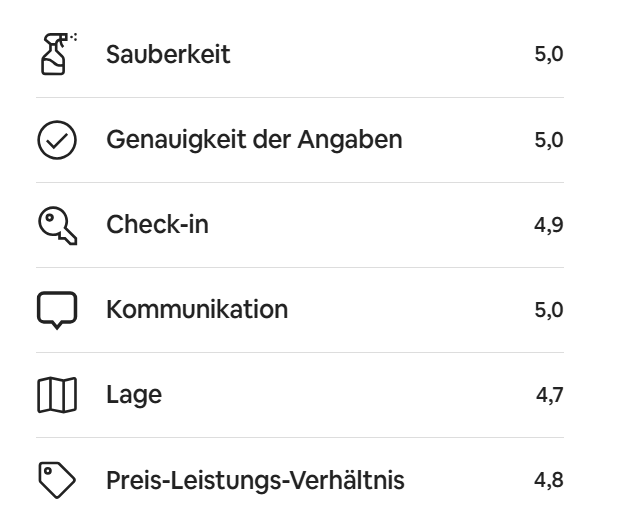Click the 4,9 Check-in score
622x525 pixels.
click(x=549, y=225)
